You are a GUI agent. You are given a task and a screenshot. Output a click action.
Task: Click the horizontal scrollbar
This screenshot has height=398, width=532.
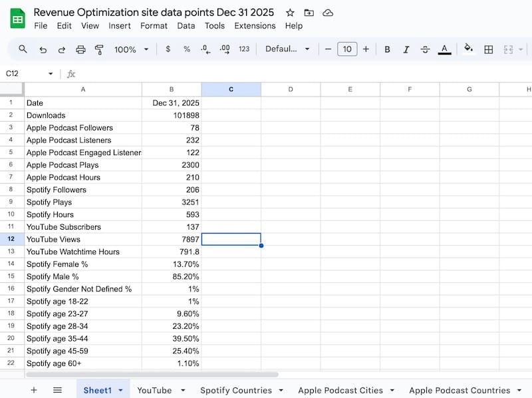pos(152,375)
